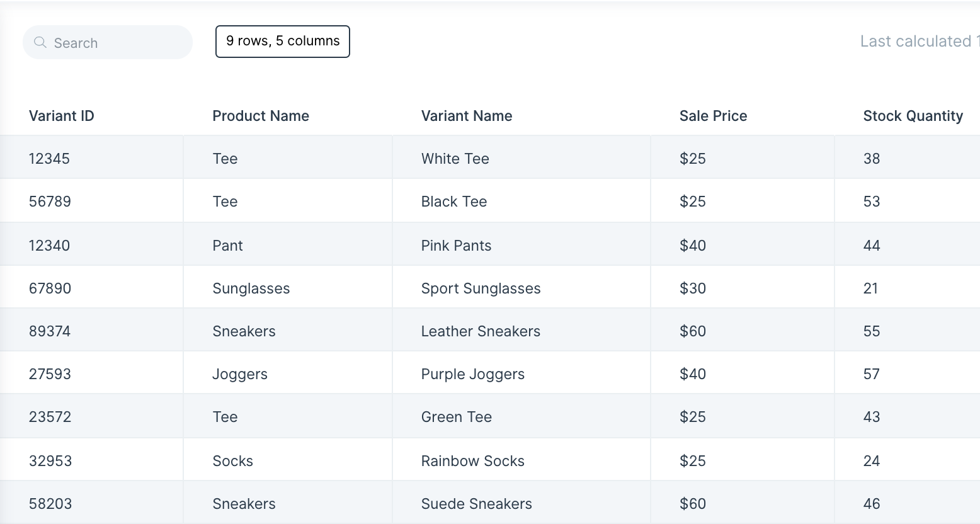The height and width of the screenshot is (524, 980).
Task: Click the magnifying glass search icon
Action: [40, 42]
